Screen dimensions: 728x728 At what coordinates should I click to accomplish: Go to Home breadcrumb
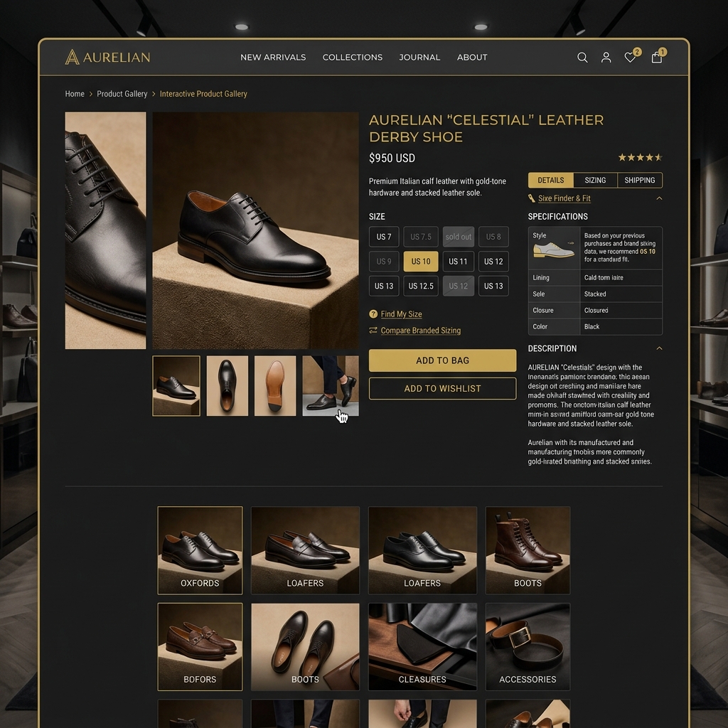(75, 94)
